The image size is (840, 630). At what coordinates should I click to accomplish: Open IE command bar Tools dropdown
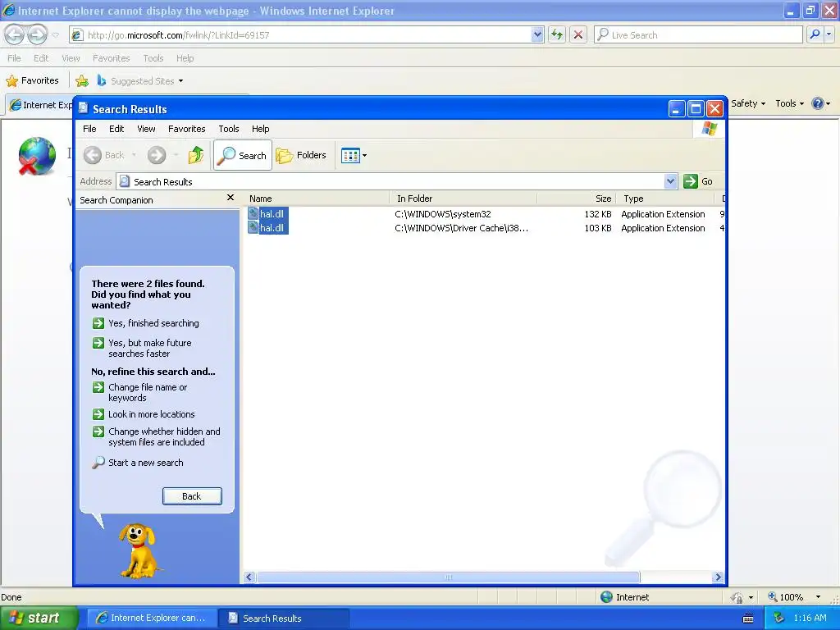coord(789,103)
